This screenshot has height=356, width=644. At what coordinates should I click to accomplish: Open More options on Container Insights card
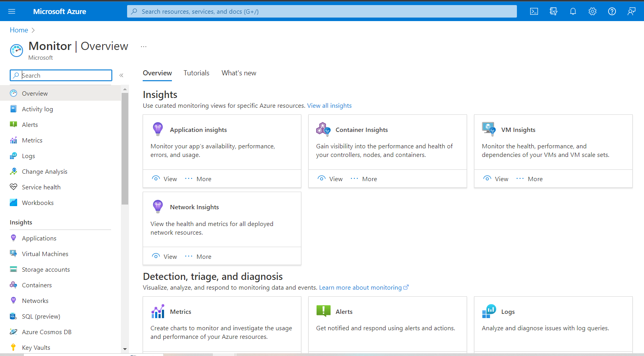point(364,179)
